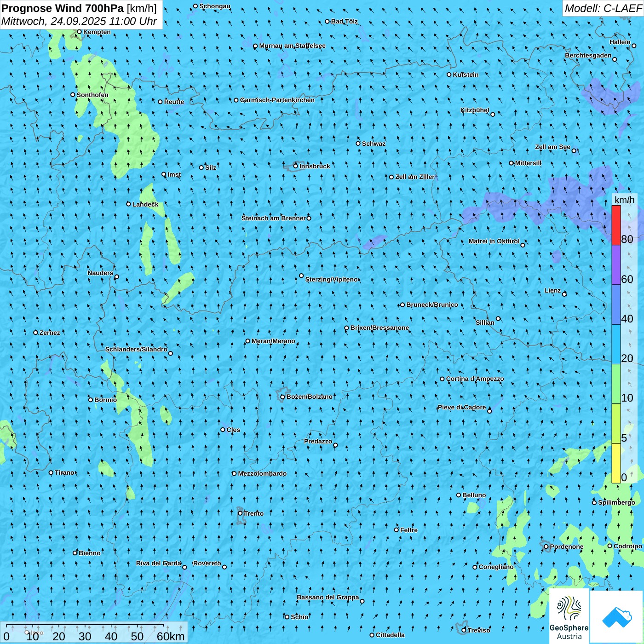Click the Belluno station circle
Image resolution: width=644 pixels, height=644 pixels.
click(459, 495)
